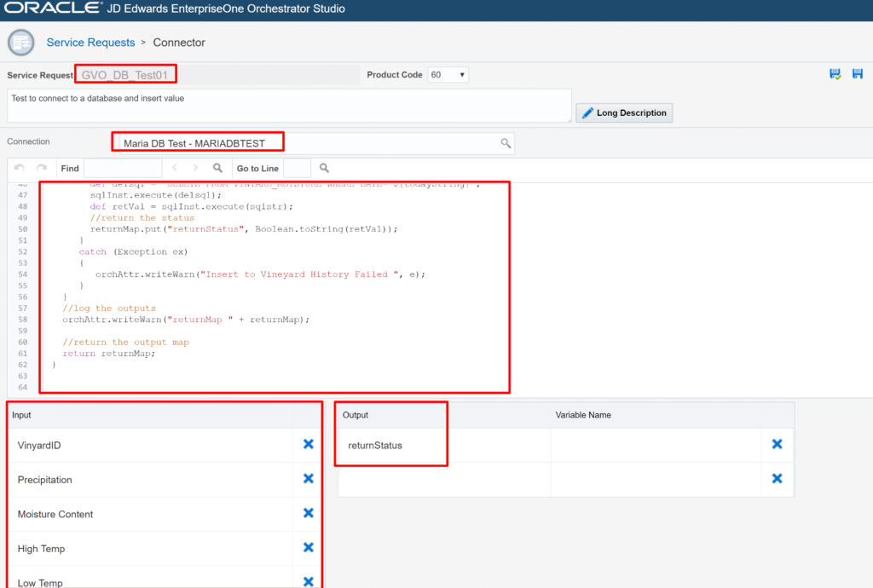Click the Product Code label
Screen dimensions: 873x588
tap(395, 74)
